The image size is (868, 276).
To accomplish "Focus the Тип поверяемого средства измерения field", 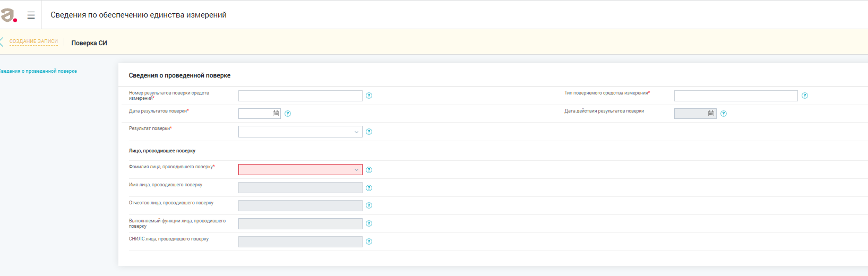I will point(735,96).
